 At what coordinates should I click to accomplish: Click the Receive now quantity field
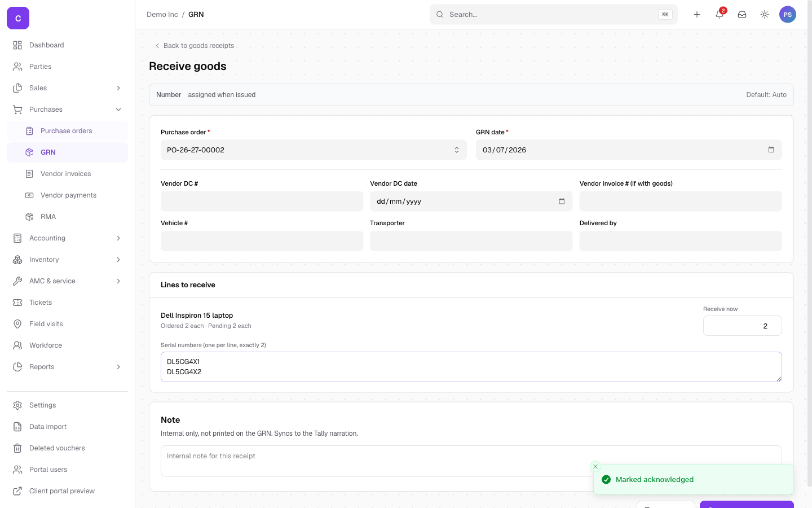click(742, 326)
